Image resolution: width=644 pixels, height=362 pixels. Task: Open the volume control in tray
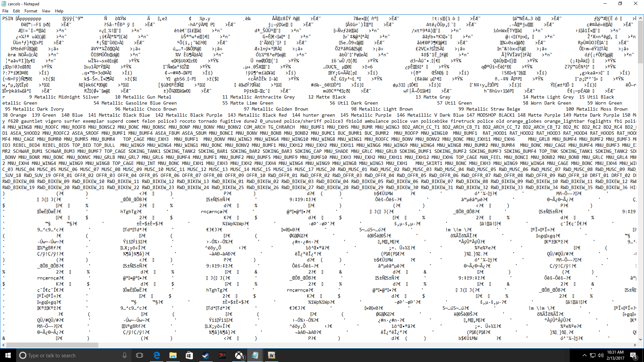pyautogui.click(x=600, y=355)
